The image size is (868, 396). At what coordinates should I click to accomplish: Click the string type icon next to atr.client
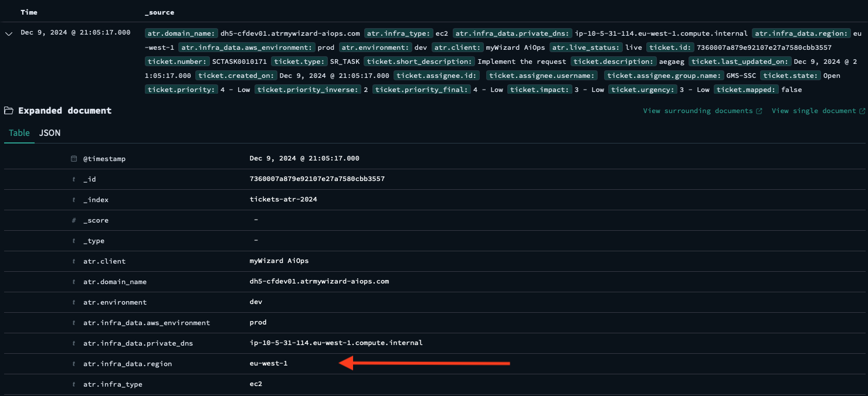tap(73, 261)
